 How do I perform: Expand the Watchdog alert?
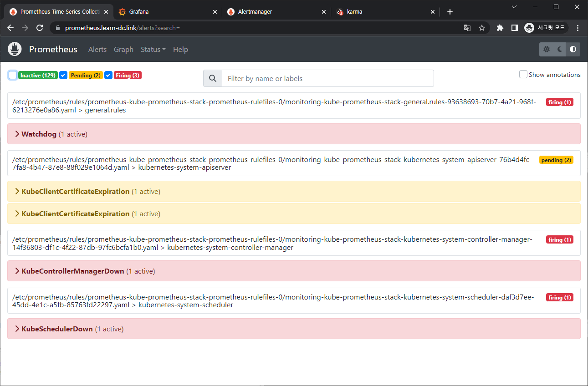click(39, 134)
